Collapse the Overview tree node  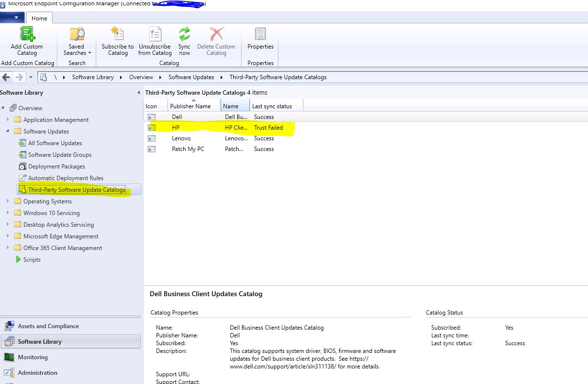click(3, 108)
